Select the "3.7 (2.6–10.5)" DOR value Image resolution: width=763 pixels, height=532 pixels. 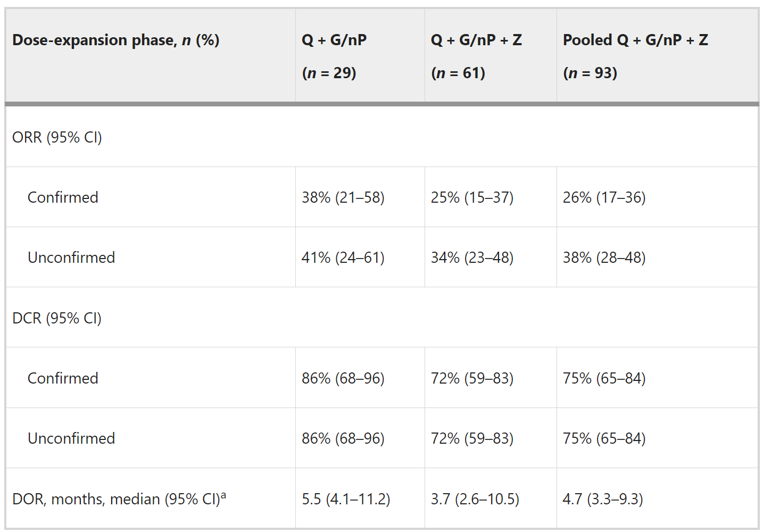click(x=475, y=499)
